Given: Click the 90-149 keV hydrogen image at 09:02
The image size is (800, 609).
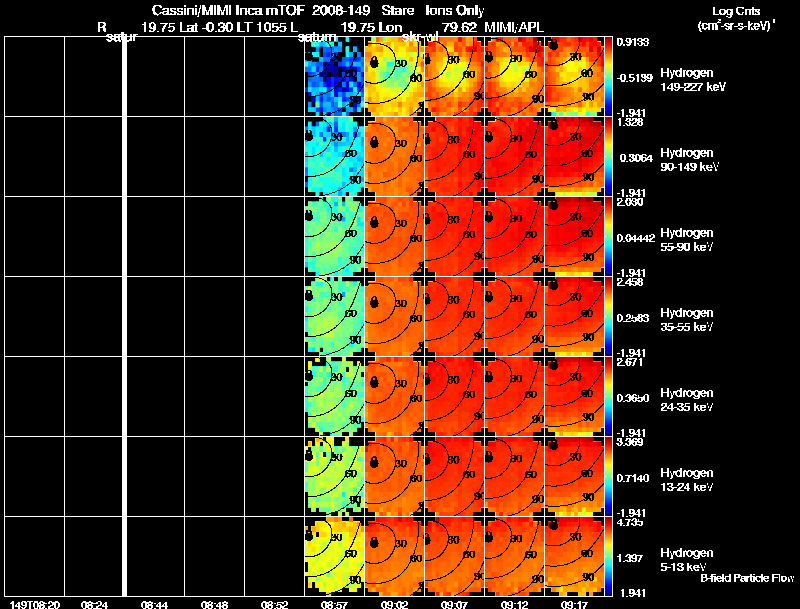Looking at the screenshot, I should click(x=394, y=156).
